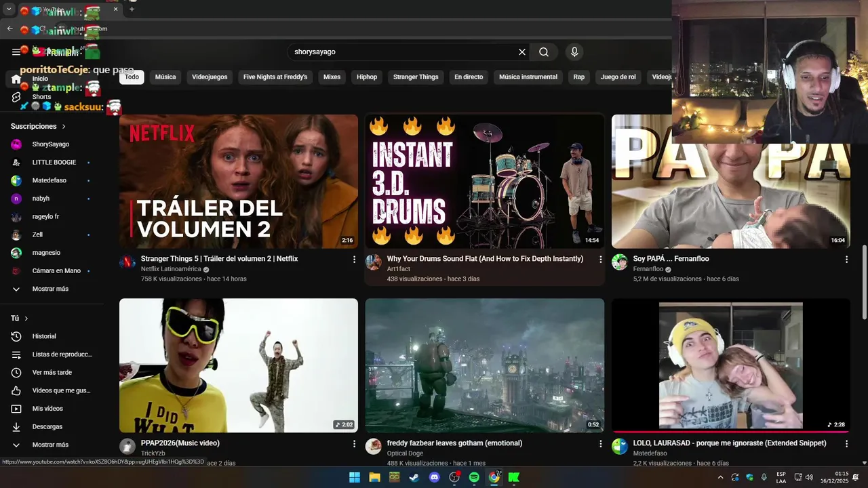Image resolution: width=868 pixels, height=488 pixels.
Task: Click Art1fact channel avatar
Action: pyautogui.click(x=374, y=262)
